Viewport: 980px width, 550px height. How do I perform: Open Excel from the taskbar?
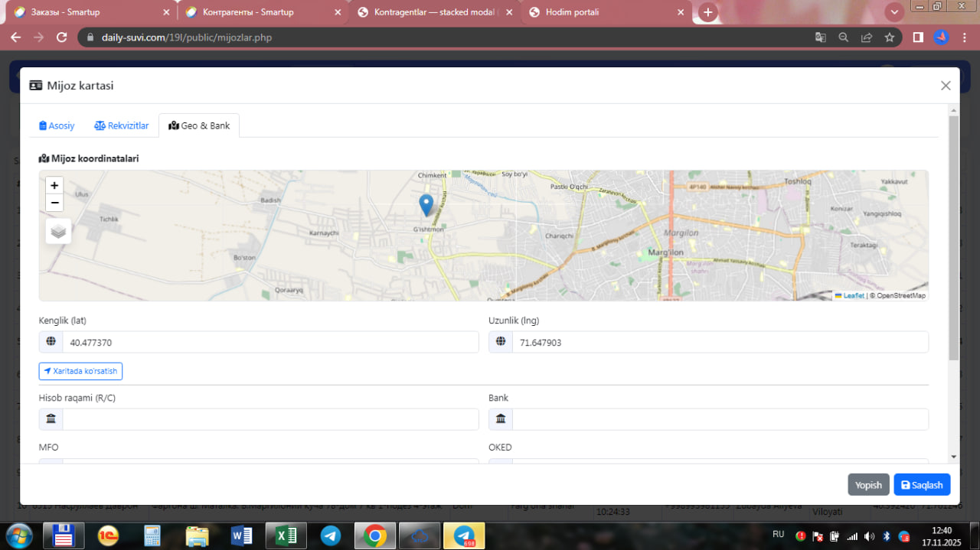286,535
